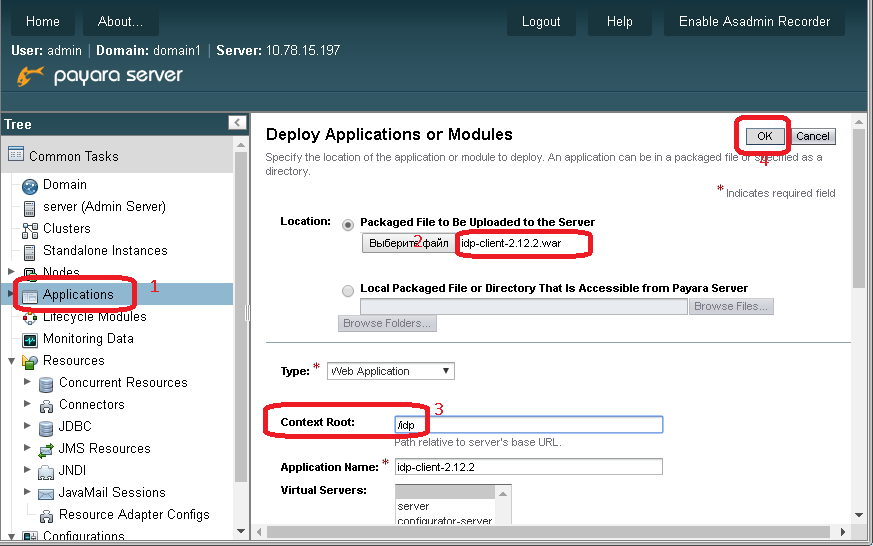The height and width of the screenshot is (546, 873).
Task: Expand Concurrent Resources node
Action: (x=27, y=382)
